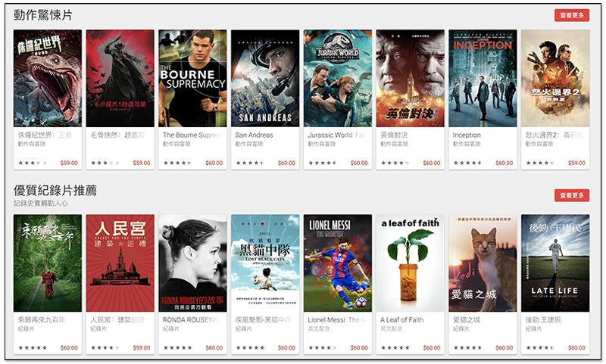Click the 動作驚悚片 section heading

coord(43,15)
